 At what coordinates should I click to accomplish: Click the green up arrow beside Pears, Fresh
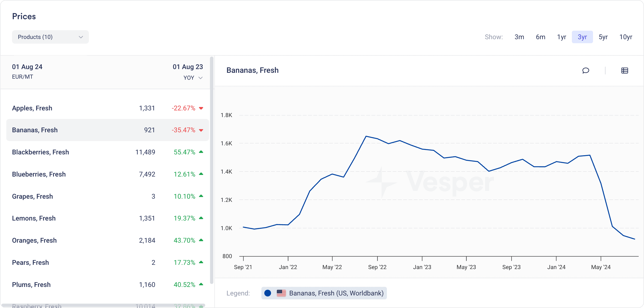[201, 262]
